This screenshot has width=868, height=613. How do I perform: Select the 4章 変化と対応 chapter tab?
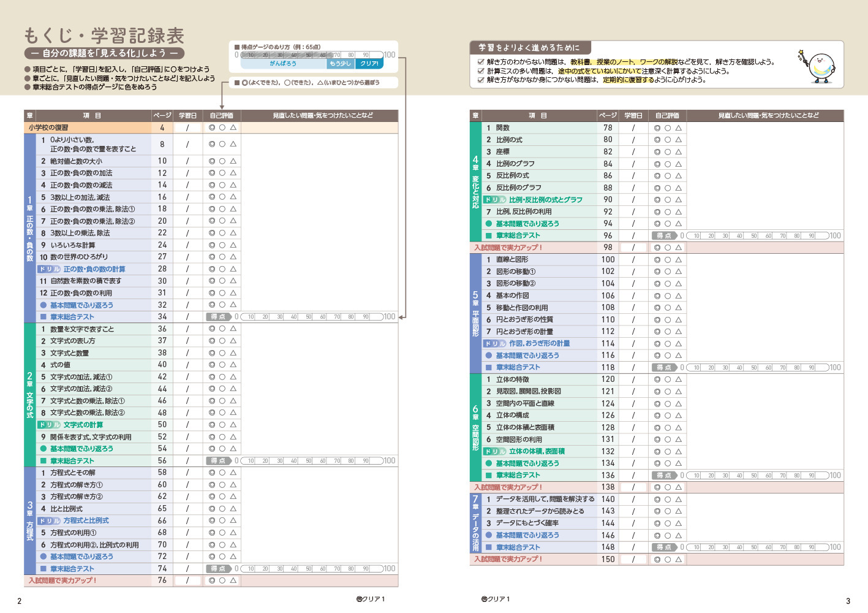[475, 181]
